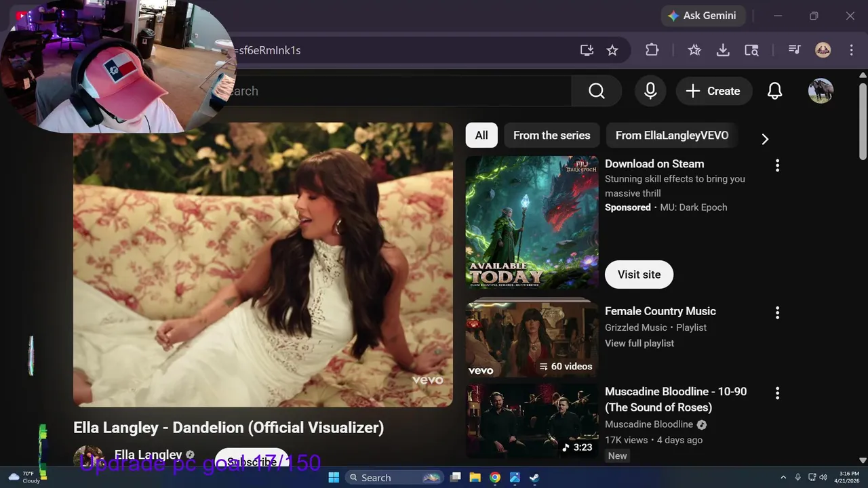Open options for Muscadine Bloodline video
868x488 pixels.
777,393
